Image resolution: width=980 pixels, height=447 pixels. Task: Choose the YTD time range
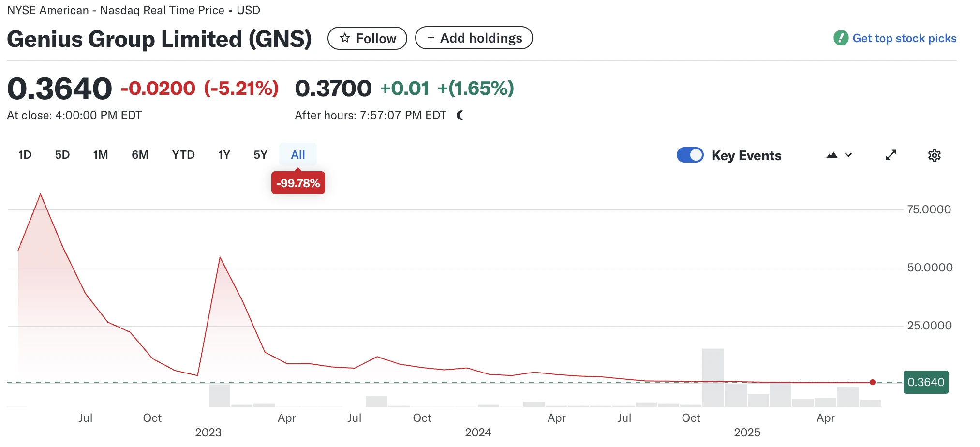tap(183, 155)
